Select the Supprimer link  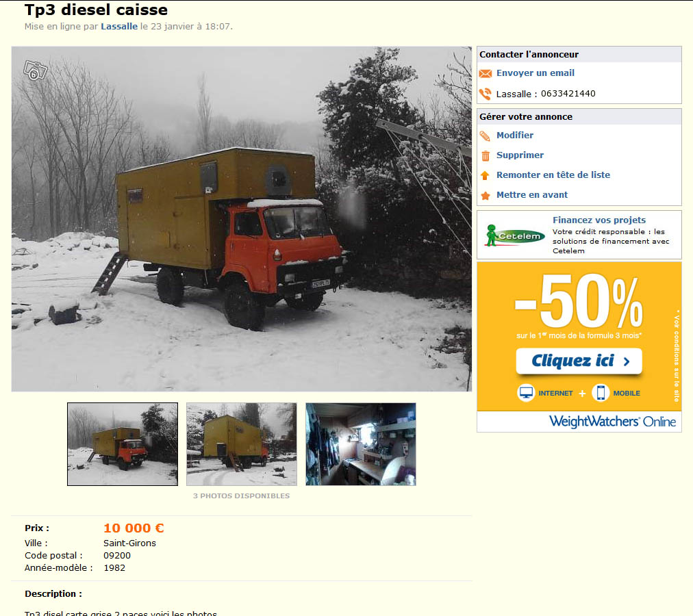(520, 155)
